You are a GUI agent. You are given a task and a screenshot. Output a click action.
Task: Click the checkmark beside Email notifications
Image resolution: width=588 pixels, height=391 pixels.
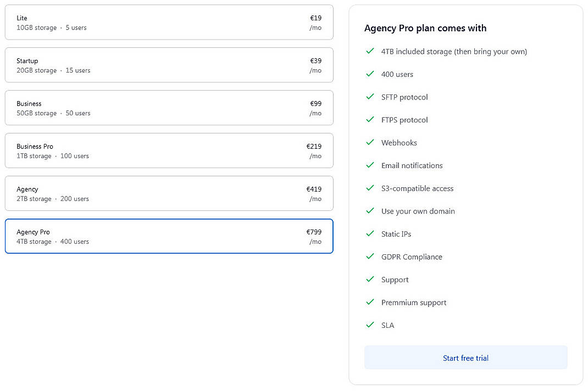pos(370,165)
